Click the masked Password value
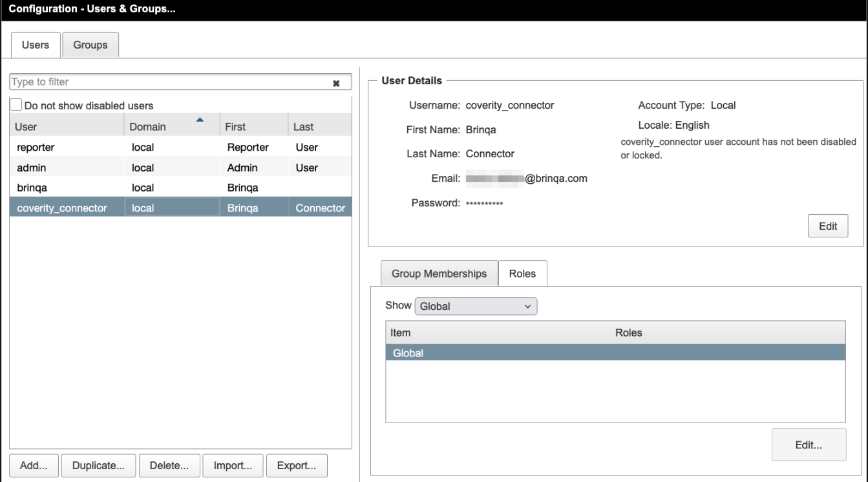This screenshot has width=868, height=482. pos(484,204)
